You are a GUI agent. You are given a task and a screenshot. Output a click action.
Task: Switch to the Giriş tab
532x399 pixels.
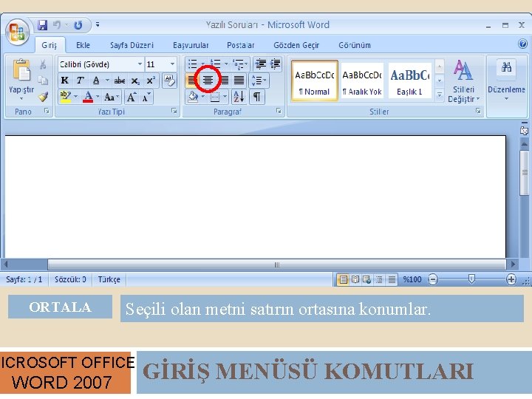[50, 45]
